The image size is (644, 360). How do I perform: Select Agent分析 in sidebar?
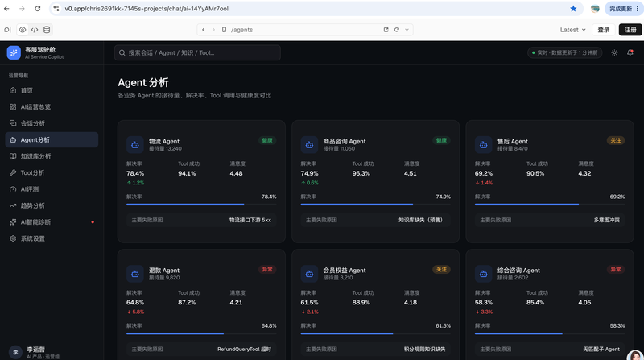tap(52, 139)
